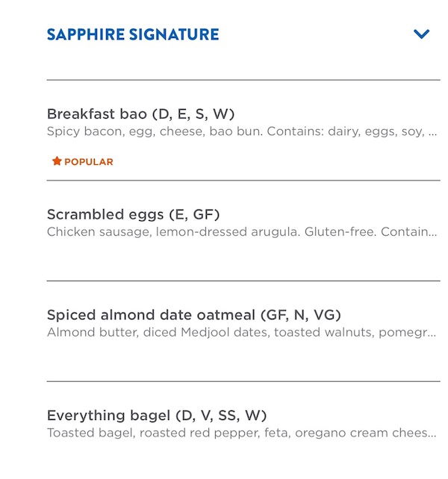Expand the truncated Everything bagel description ellipsis
The width and height of the screenshot is (448, 479).
(432, 433)
